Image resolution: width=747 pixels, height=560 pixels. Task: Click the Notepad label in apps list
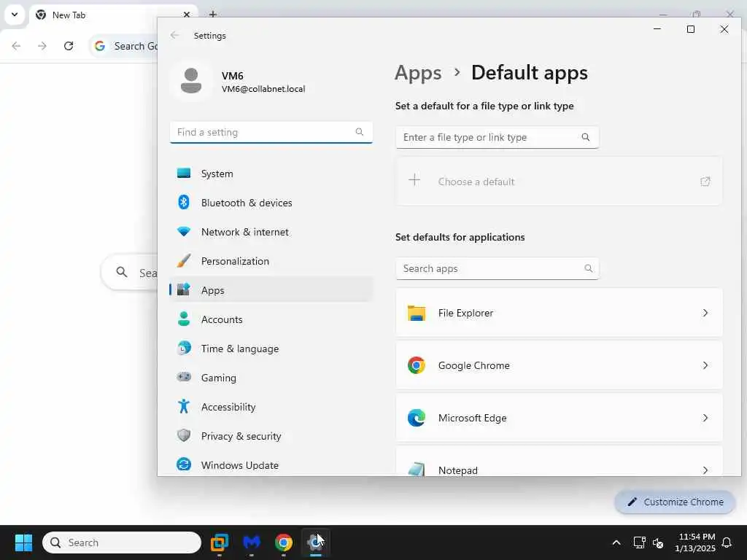[x=458, y=470]
